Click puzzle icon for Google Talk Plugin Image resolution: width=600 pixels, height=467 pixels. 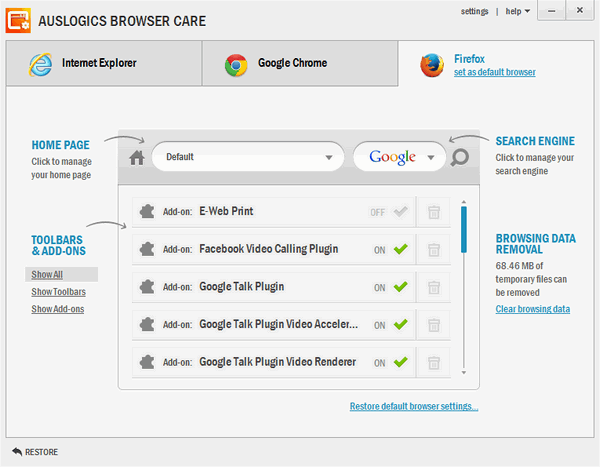147,287
